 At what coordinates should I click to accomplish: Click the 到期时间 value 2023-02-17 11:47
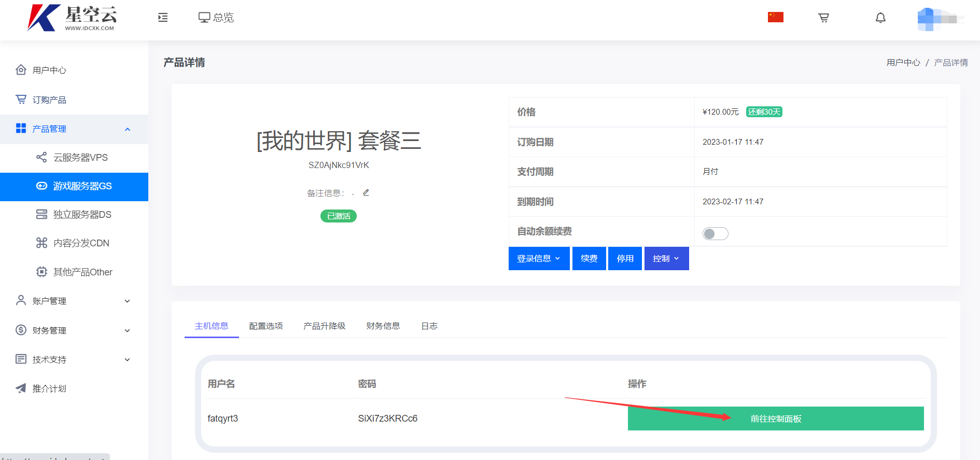(733, 202)
